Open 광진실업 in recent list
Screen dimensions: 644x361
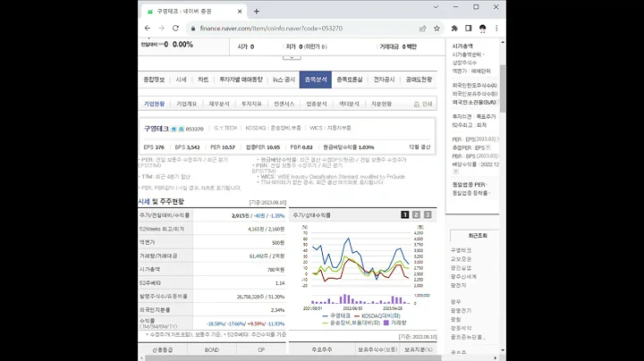click(x=461, y=268)
